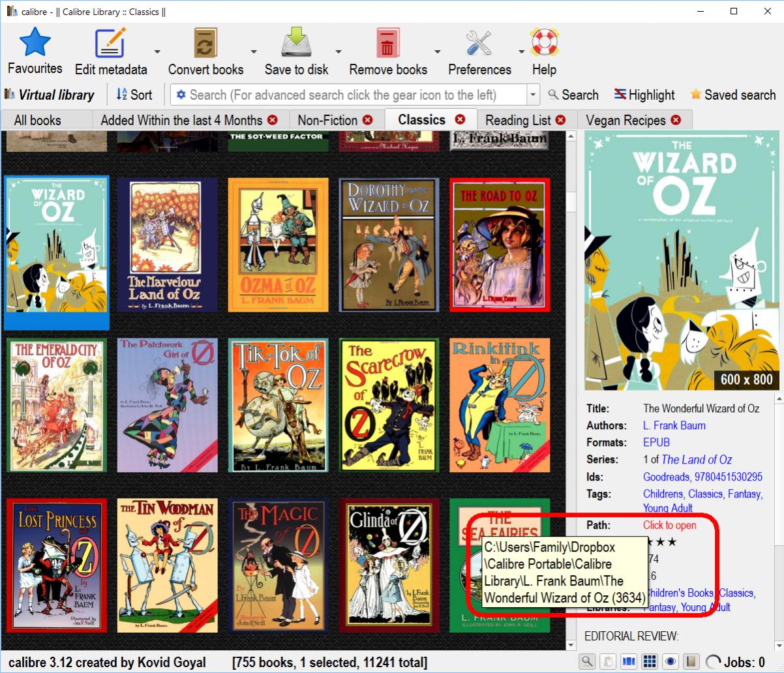Click the Save to disk icon
784x673 pixels.
(296, 42)
